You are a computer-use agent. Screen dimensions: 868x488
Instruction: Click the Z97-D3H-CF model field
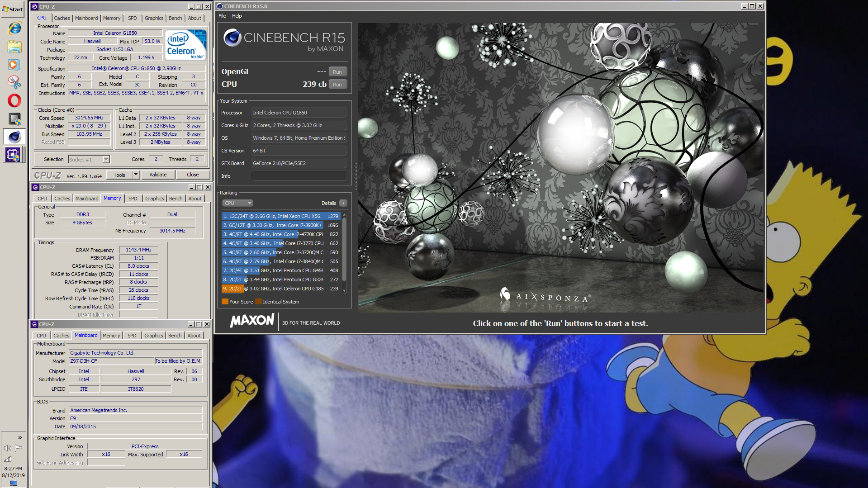coord(111,361)
